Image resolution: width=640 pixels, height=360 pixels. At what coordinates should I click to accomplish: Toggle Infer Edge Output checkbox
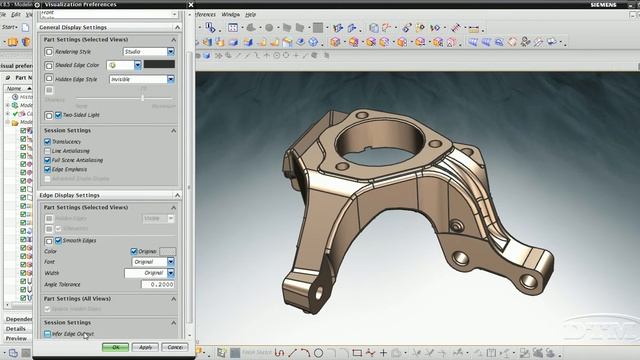click(47, 334)
